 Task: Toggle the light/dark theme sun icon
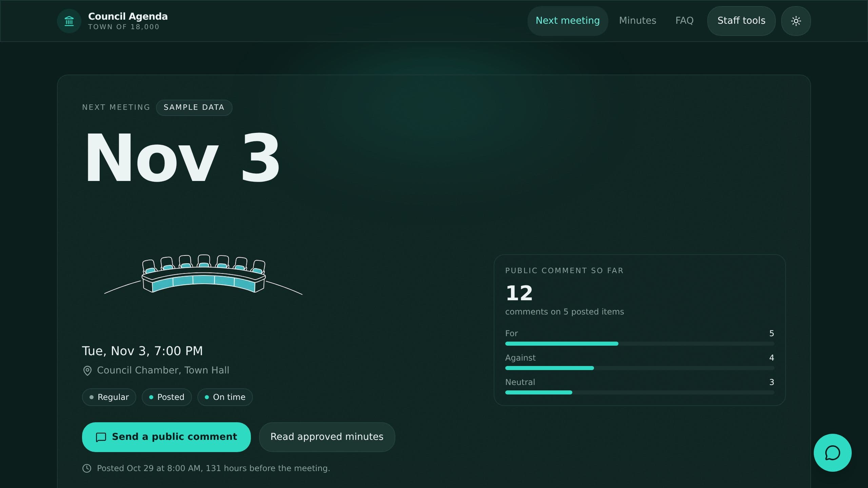tap(796, 21)
